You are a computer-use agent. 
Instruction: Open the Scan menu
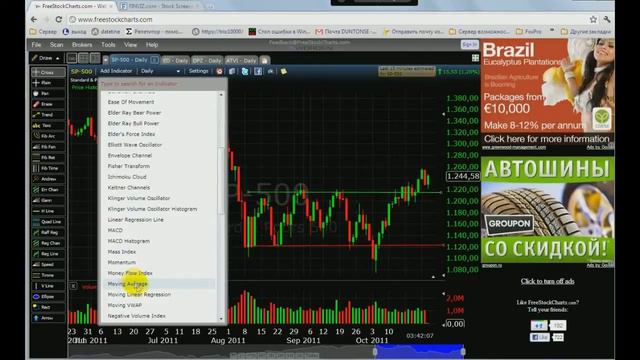[x=56, y=45]
